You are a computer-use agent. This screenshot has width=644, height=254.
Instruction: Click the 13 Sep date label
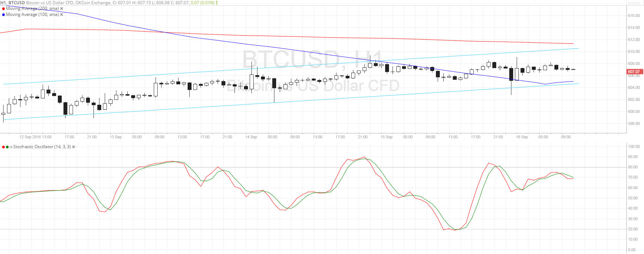(116, 137)
